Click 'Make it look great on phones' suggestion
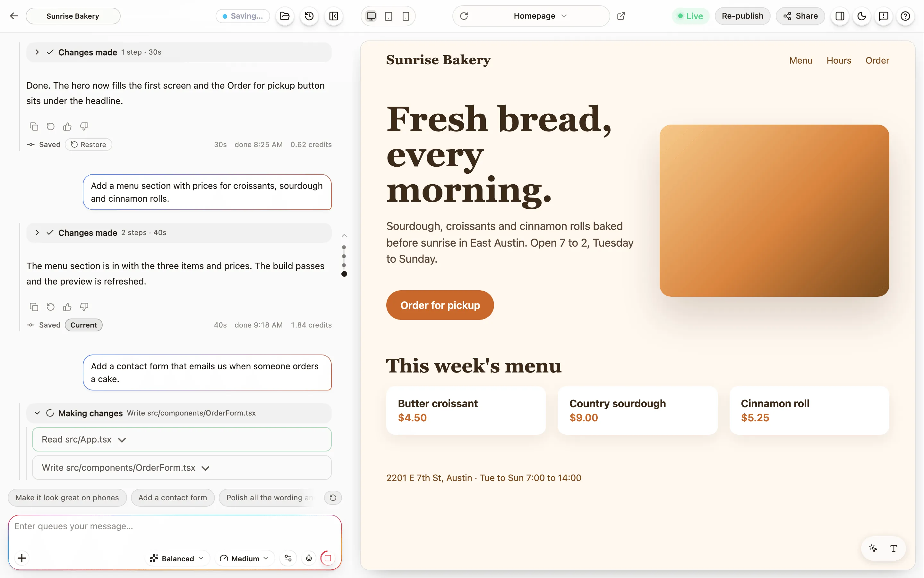 (67, 497)
